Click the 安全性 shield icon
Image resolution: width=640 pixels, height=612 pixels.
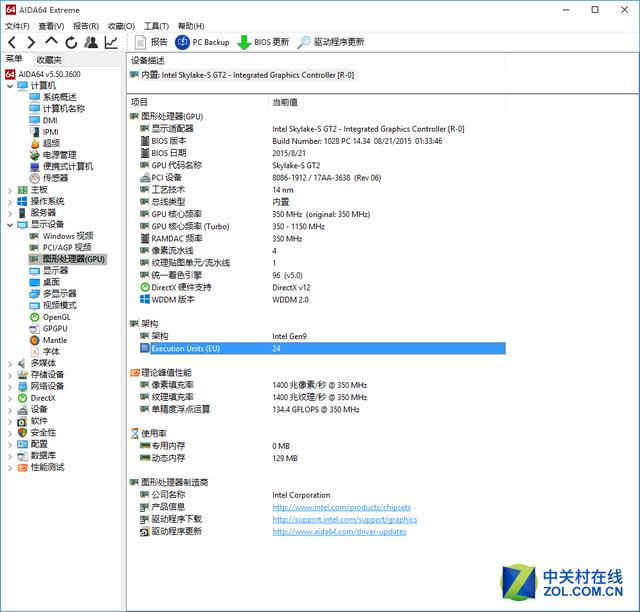pyautogui.click(x=22, y=433)
